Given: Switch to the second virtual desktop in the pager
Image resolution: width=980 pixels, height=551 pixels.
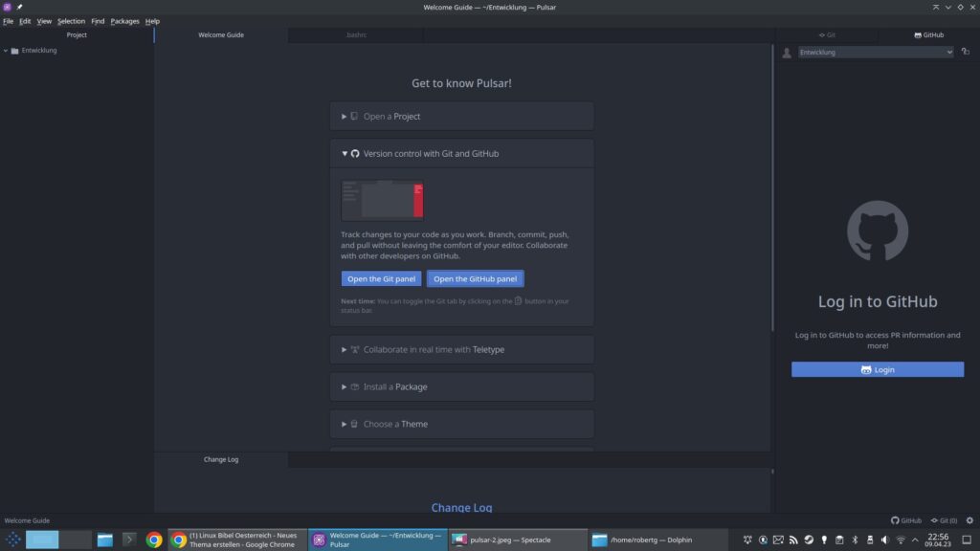Looking at the screenshot, I should click(x=76, y=540).
